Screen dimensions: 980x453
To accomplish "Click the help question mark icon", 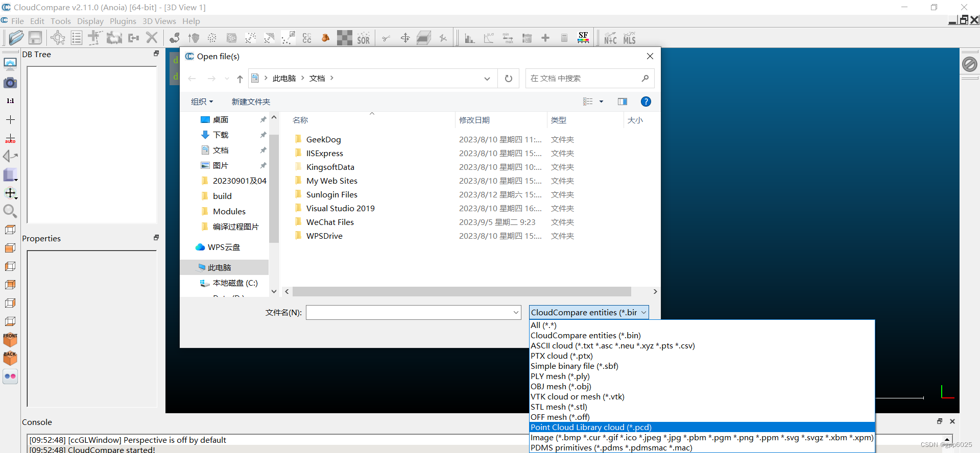I will 646,102.
